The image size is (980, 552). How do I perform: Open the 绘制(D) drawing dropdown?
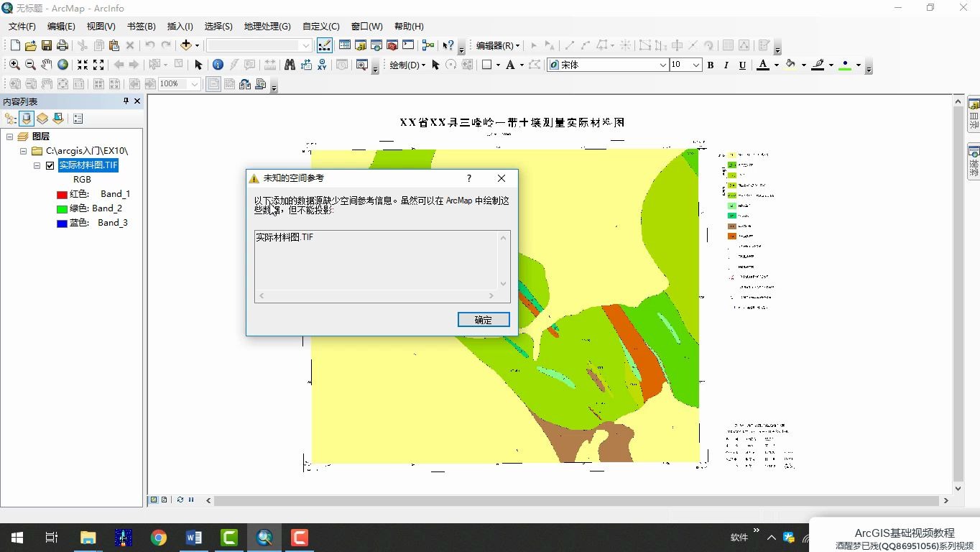tap(407, 65)
